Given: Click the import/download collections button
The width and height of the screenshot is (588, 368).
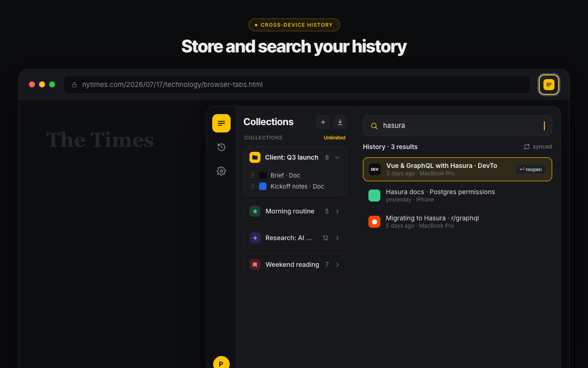Looking at the screenshot, I should [x=340, y=122].
